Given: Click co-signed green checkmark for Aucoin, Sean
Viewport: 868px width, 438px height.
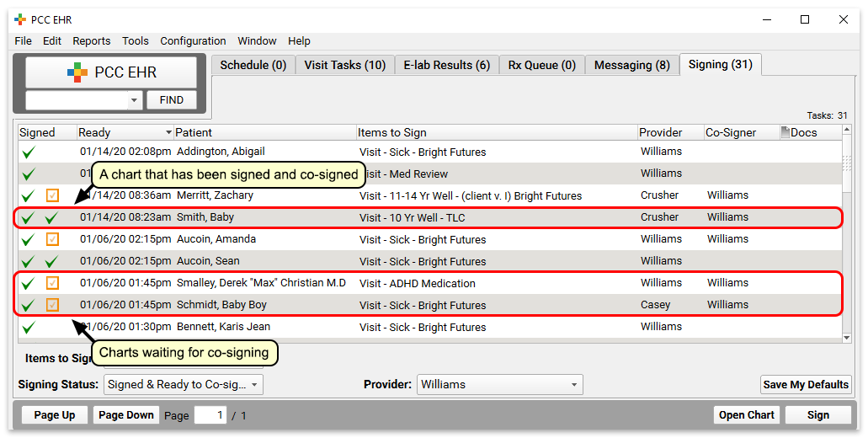Looking at the screenshot, I should click(x=52, y=261).
